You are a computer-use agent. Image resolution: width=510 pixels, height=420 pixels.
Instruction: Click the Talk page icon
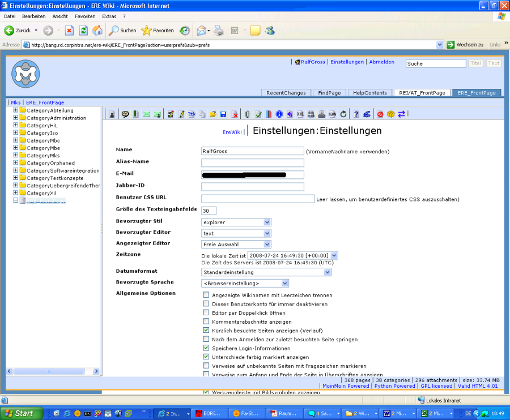pyautogui.click(x=192, y=114)
